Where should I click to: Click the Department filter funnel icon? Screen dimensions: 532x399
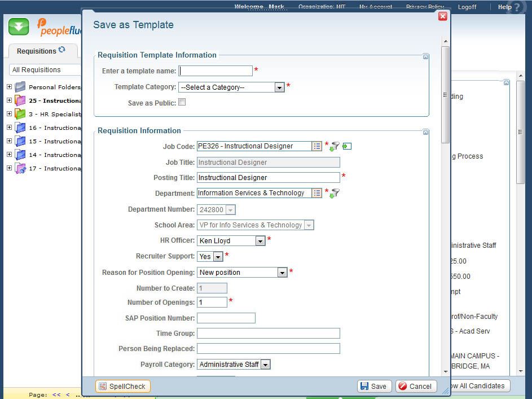click(x=335, y=193)
